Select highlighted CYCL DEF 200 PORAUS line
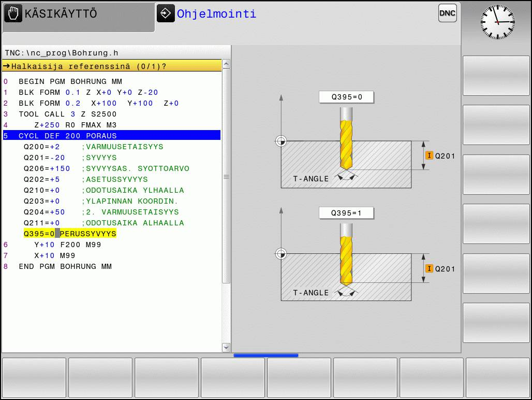532x400 pixels. (112, 135)
